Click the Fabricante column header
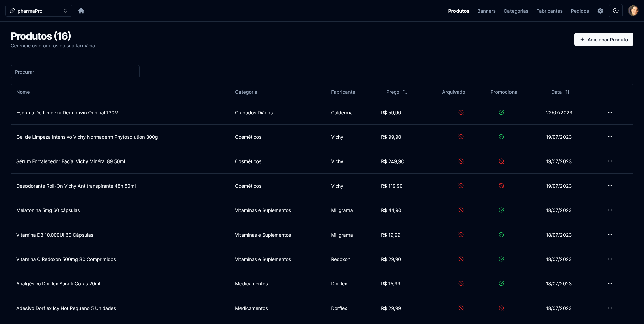The image size is (644, 324). 343,92
